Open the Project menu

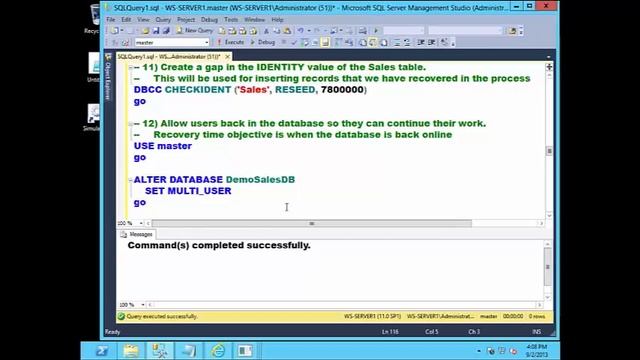pos(186,20)
